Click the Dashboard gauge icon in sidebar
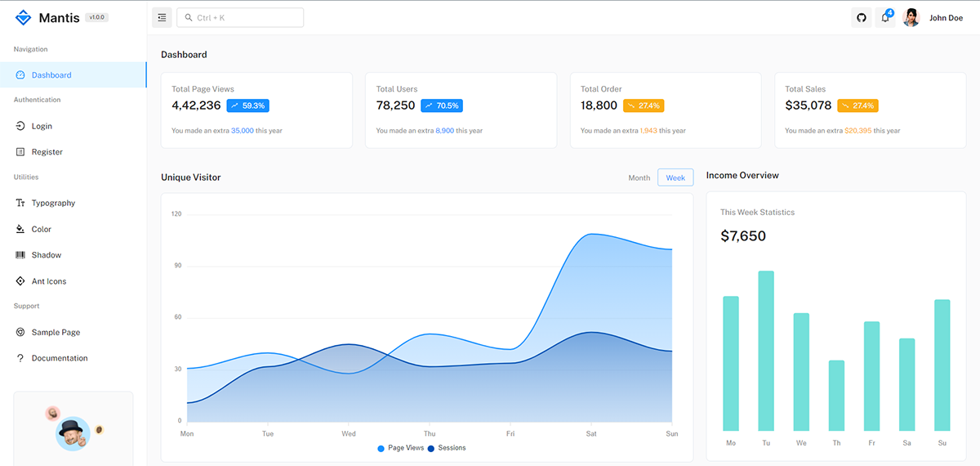The image size is (980, 466). pos(20,75)
